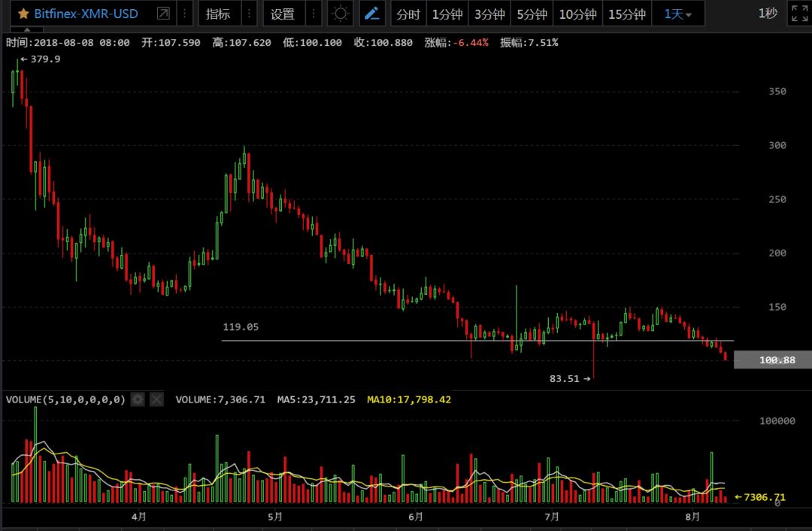This screenshot has height=531, width=812.
Task: Click 开:107.590 open price
Action: coord(171,42)
